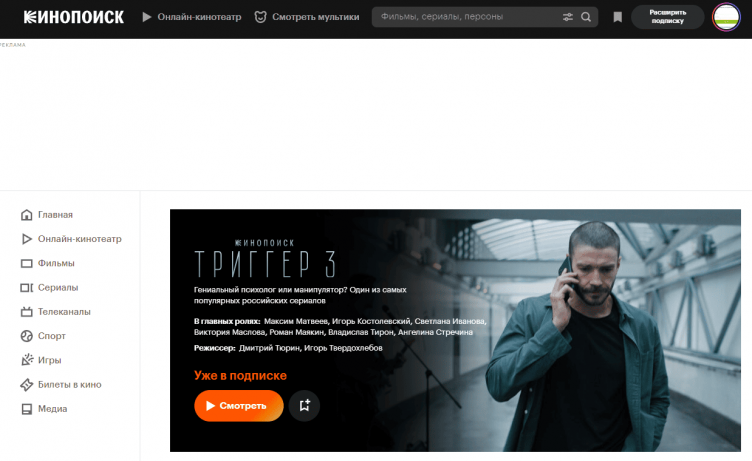
Task: Open Смотреть мультики in the header
Action: coord(307,17)
